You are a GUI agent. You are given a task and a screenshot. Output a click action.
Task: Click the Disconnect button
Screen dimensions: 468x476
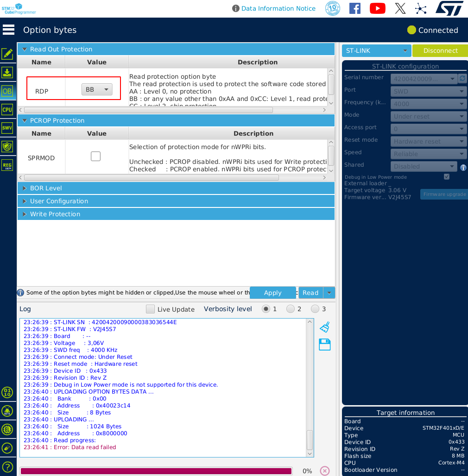tap(440, 50)
